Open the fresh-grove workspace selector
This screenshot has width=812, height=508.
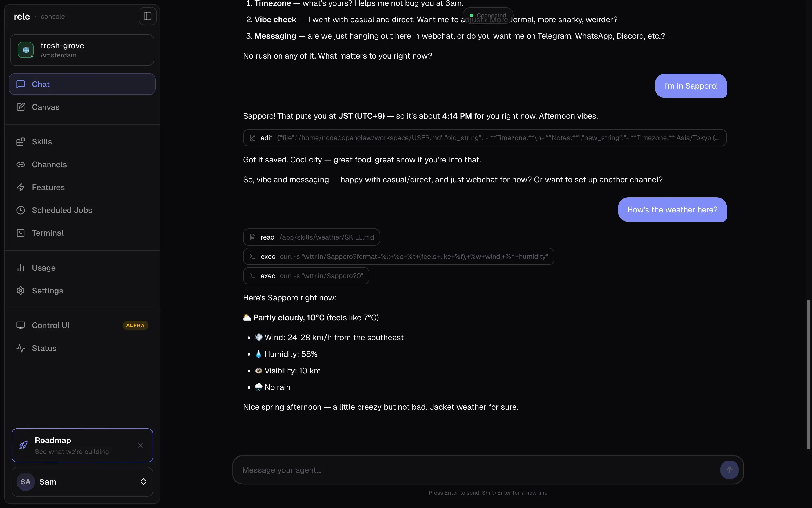point(82,50)
